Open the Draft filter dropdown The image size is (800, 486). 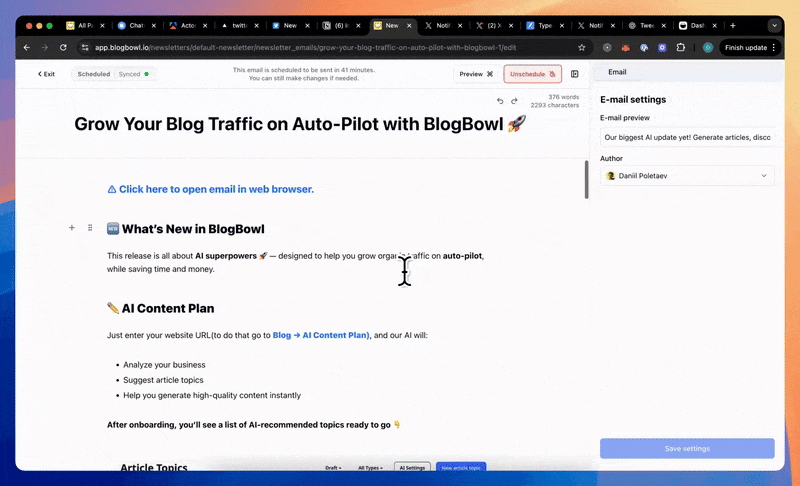(333, 468)
